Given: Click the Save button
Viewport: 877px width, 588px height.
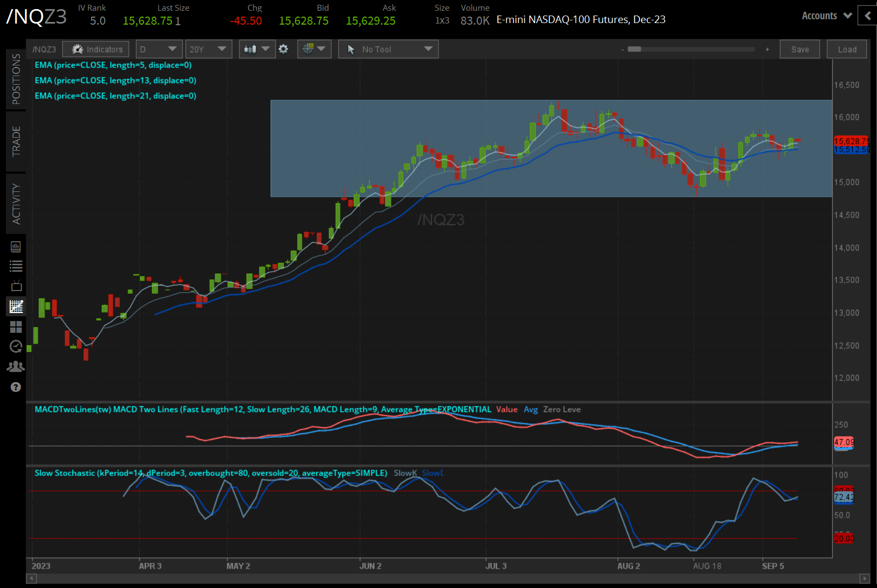Looking at the screenshot, I should [x=799, y=49].
